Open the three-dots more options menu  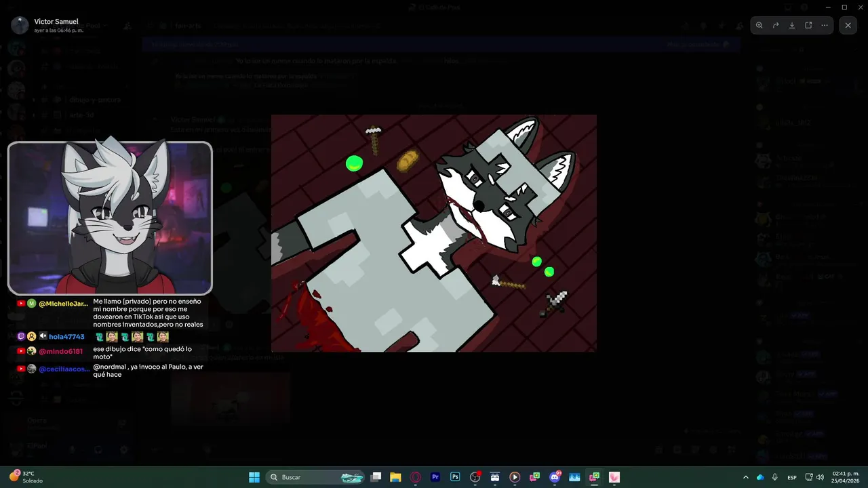pyautogui.click(x=825, y=25)
